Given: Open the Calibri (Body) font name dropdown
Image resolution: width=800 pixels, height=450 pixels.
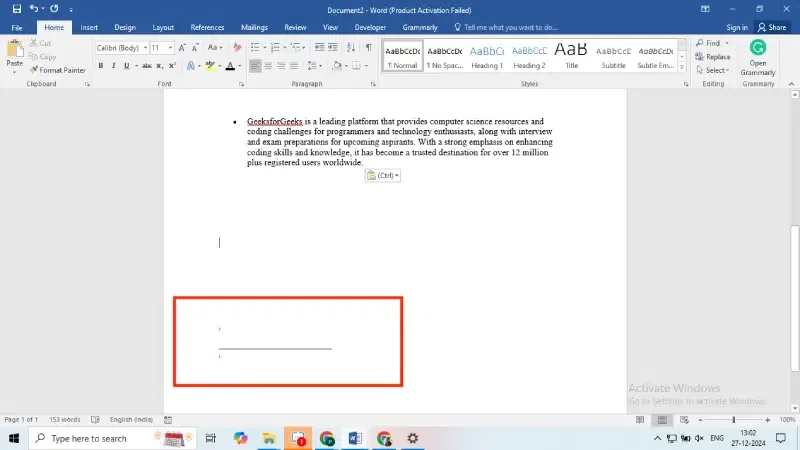Looking at the screenshot, I should coord(145,47).
